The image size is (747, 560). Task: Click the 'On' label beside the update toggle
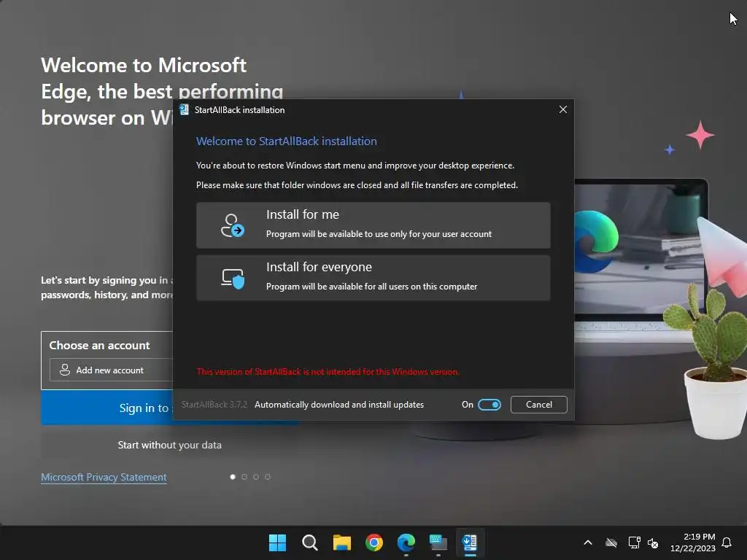468,404
